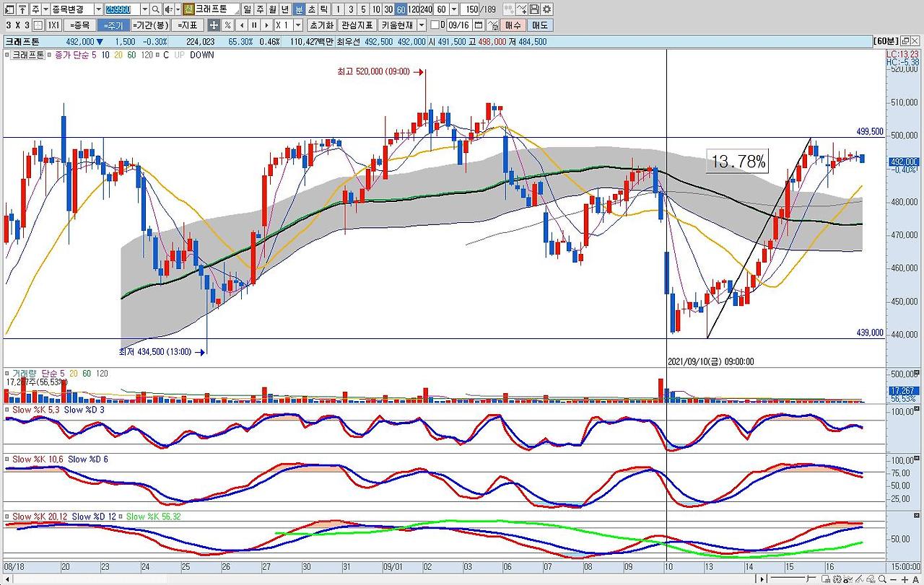Image resolution: width=924 pixels, height=585 pixels.
Task: Click the =종목 button
Action: pyautogui.click(x=79, y=25)
